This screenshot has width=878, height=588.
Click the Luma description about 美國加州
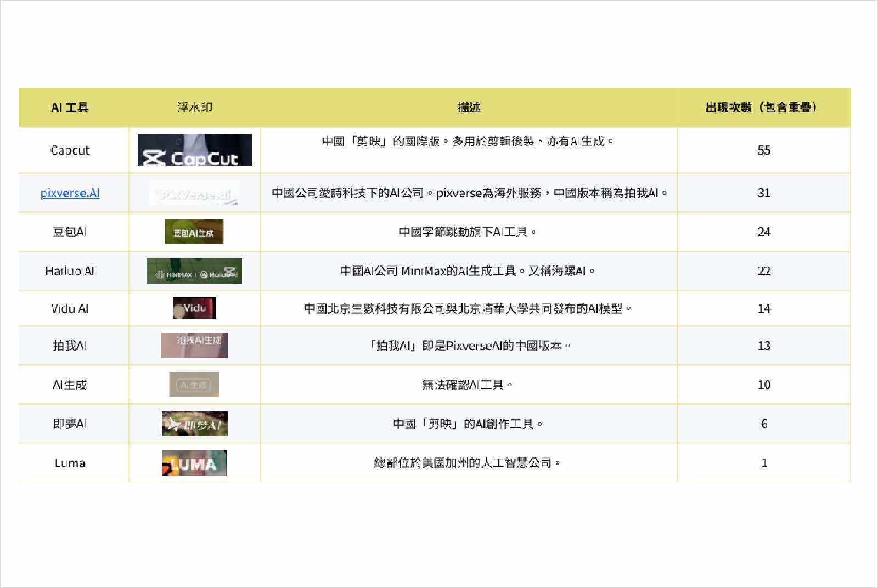pyautogui.click(x=468, y=463)
